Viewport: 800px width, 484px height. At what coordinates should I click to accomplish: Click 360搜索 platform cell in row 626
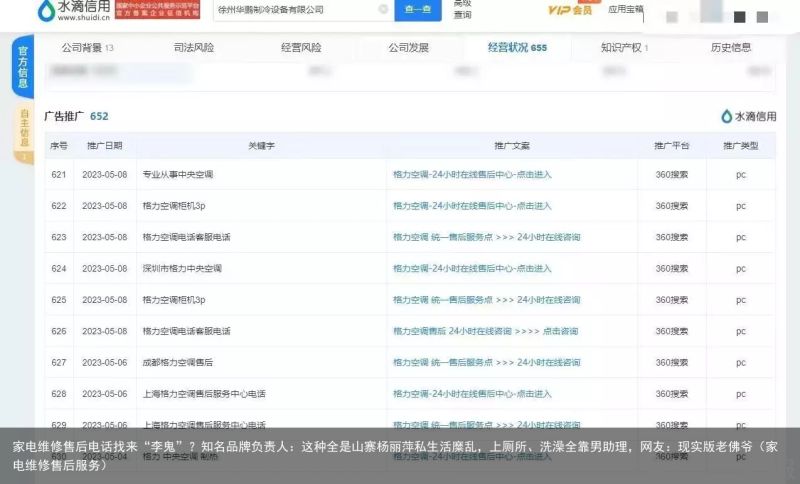tap(671, 332)
